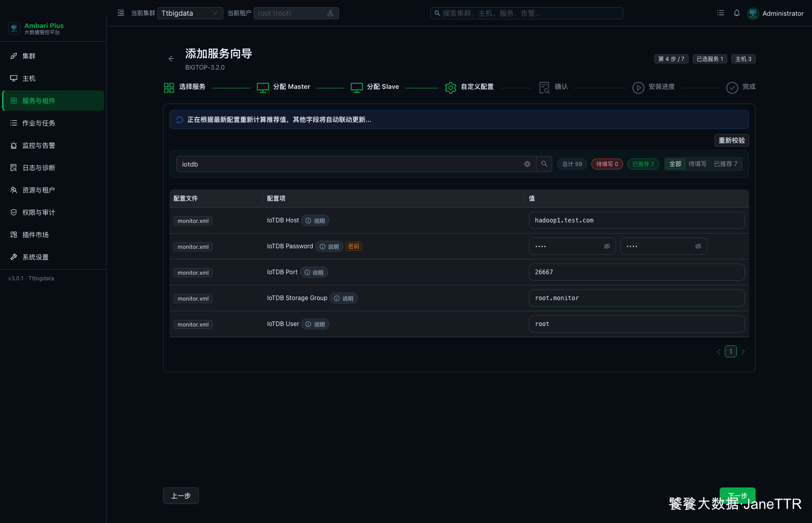This screenshot has height=523, width=812.
Task: Click monitor.xml tag in IoTDB Host row
Action: click(x=193, y=221)
